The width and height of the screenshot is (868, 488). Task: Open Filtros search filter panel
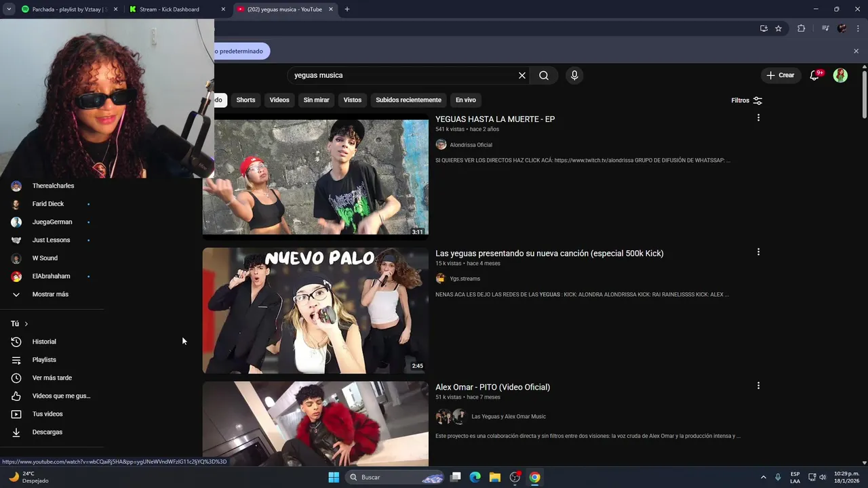coord(747,100)
